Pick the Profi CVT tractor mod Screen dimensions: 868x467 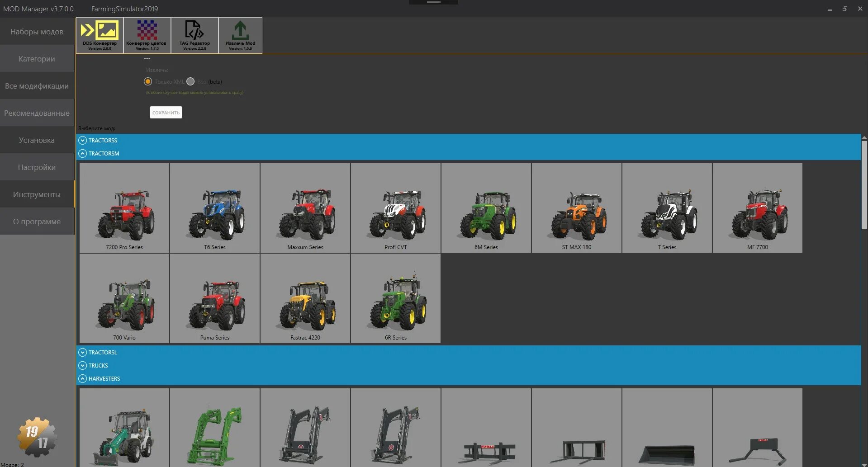click(x=396, y=208)
